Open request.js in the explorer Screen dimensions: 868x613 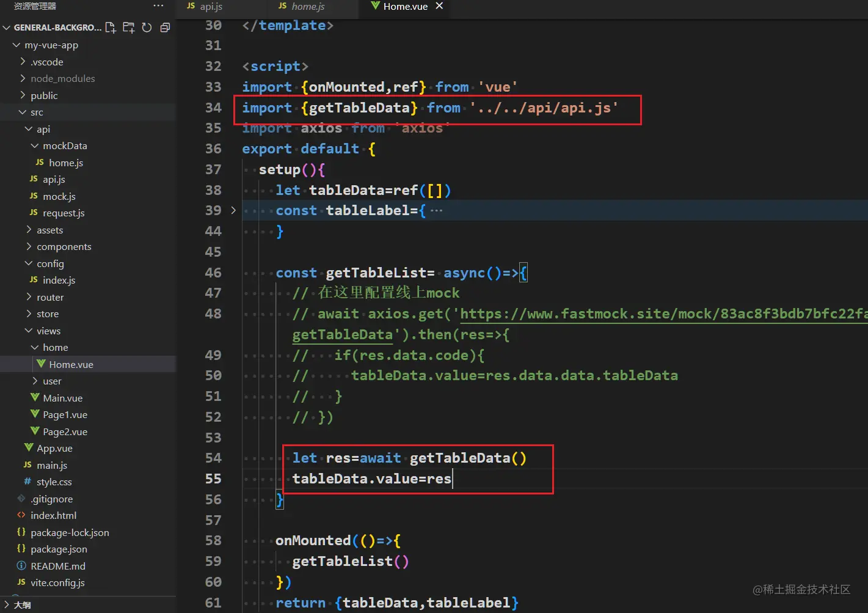[64, 213]
